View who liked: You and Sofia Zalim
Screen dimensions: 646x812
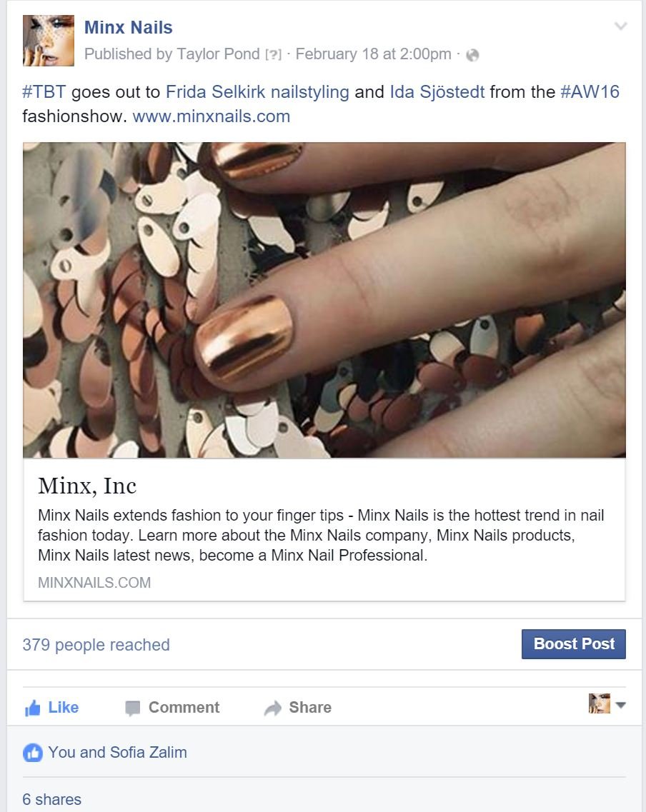pos(117,752)
